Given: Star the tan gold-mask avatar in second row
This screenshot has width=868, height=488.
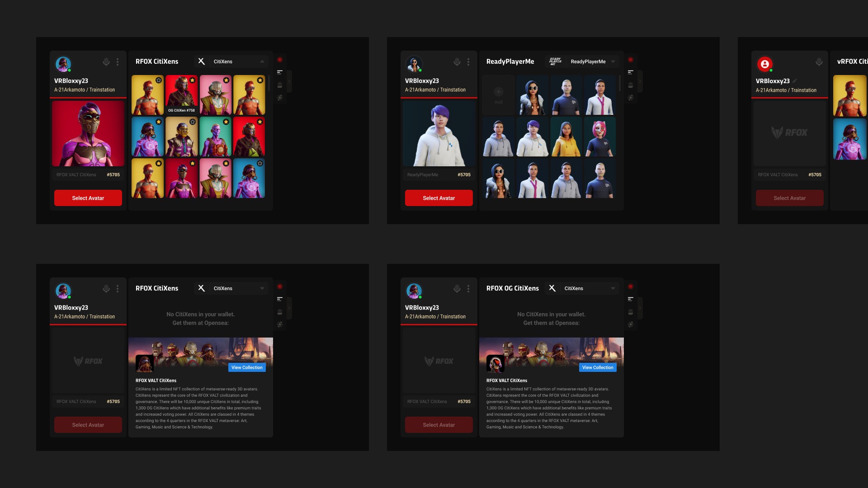Looking at the screenshot, I should pyautogui.click(x=193, y=122).
